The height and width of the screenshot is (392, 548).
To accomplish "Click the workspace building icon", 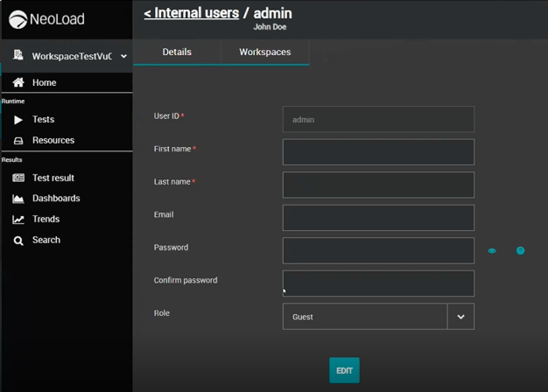I will [x=18, y=56].
